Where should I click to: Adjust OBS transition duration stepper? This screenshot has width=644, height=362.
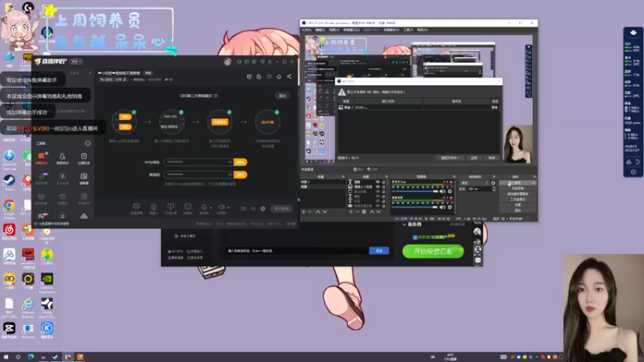point(493,189)
